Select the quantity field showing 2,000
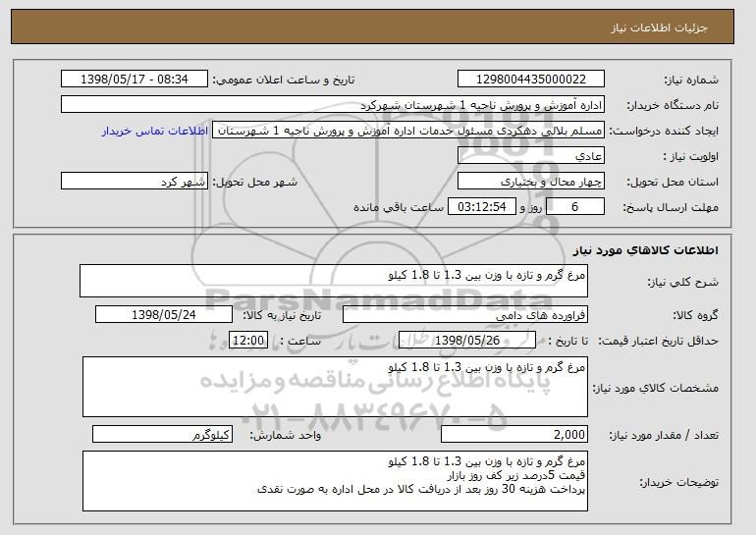Image resolution: width=756 pixels, height=535 pixels. (x=514, y=434)
